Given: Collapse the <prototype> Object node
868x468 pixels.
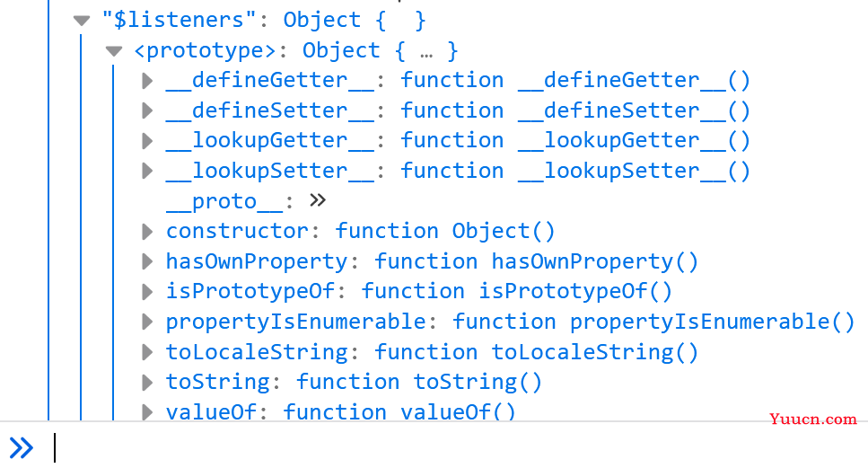Looking at the screenshot, I should pos(114,51).
